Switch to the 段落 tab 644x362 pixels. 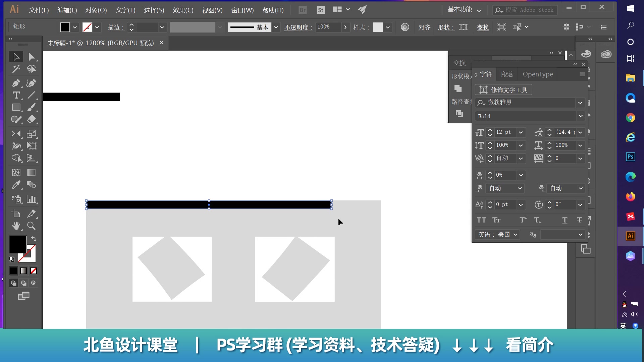(507, 74)
